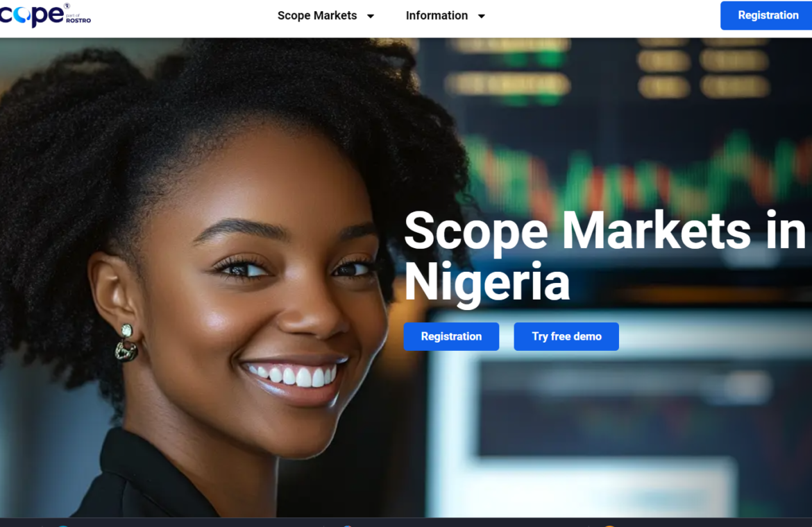Click the Registration button in the header
Image resolution: width=812 pixels, height=527 pixels.
tap(766, 15)
